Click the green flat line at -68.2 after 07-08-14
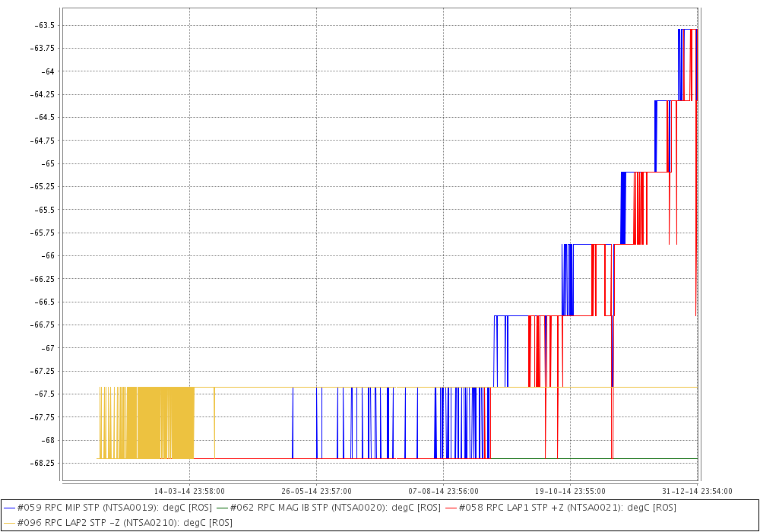The image size is (760, 532). point(594,458)
